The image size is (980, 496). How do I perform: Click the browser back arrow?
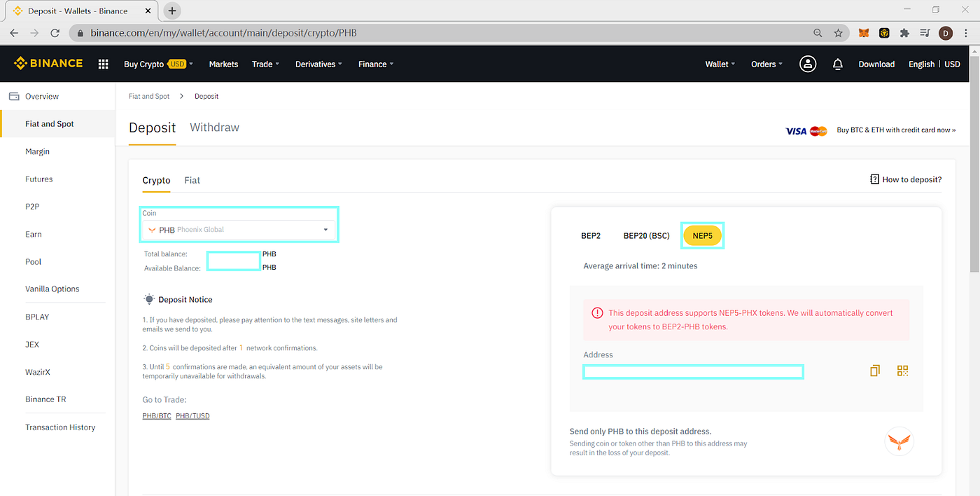point(14,33)
